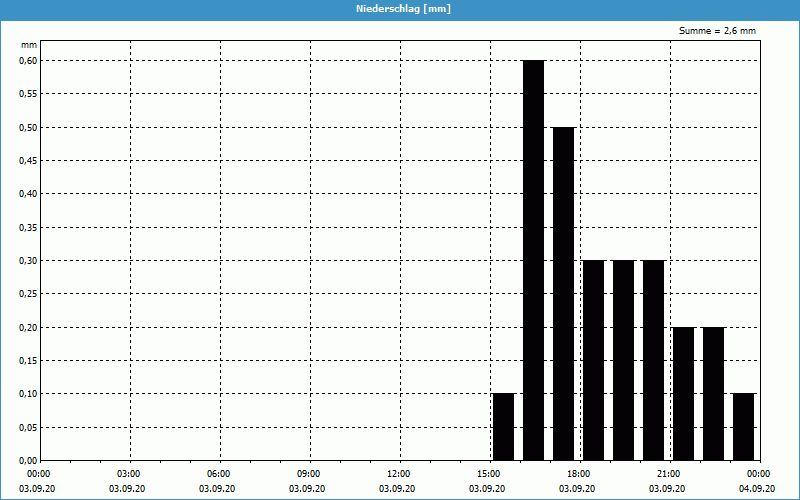
Task: Click the 21:00 time axis label
Action: [670, 474]
